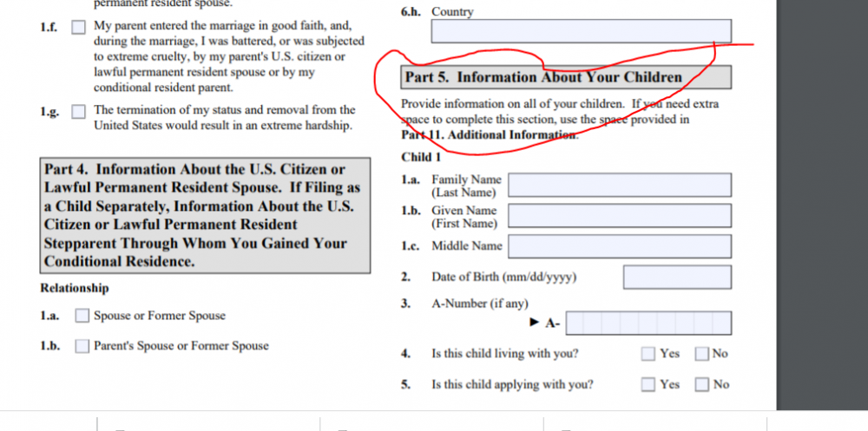Viewport: 868px width, 431px height.
Task: Click the Relationship label under Part 4
Action: (75, 288)
